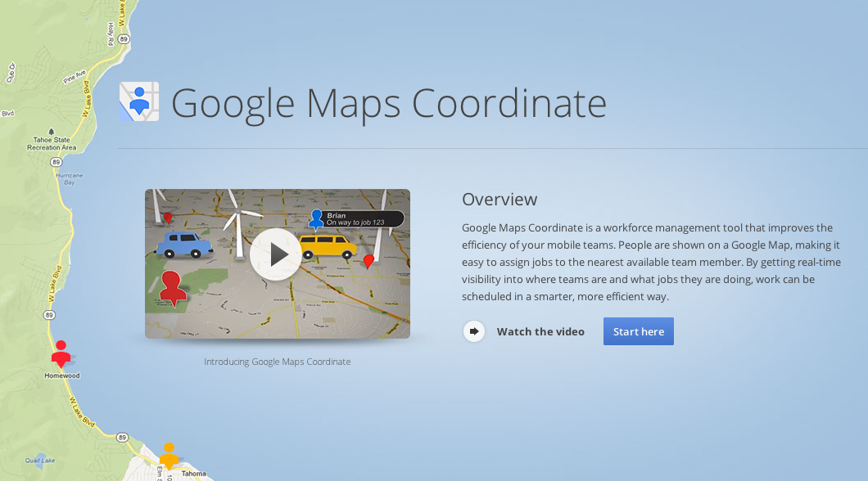Viewport: 868px width, 481px height.
Task: Click the Quail Lake label on map
Action: click(x=39, y=460)
